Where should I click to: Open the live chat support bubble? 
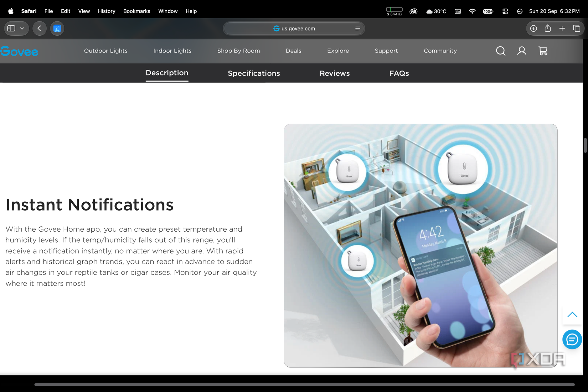coord(572,339)
